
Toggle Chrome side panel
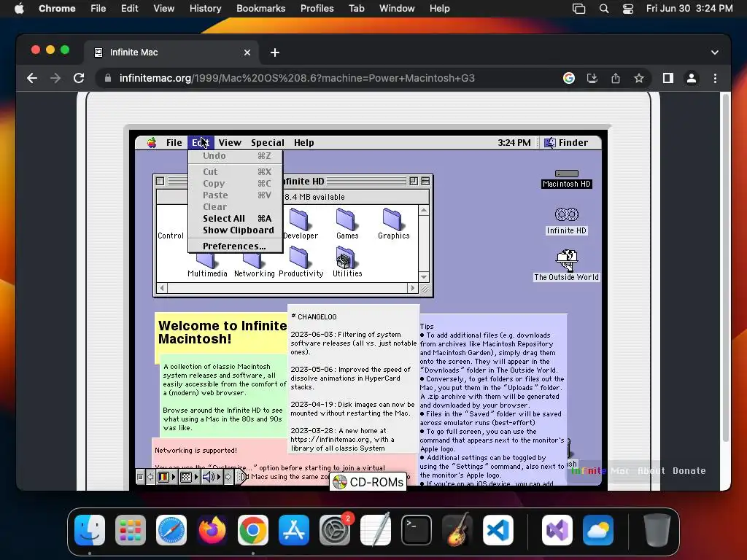tap(668, 78)
